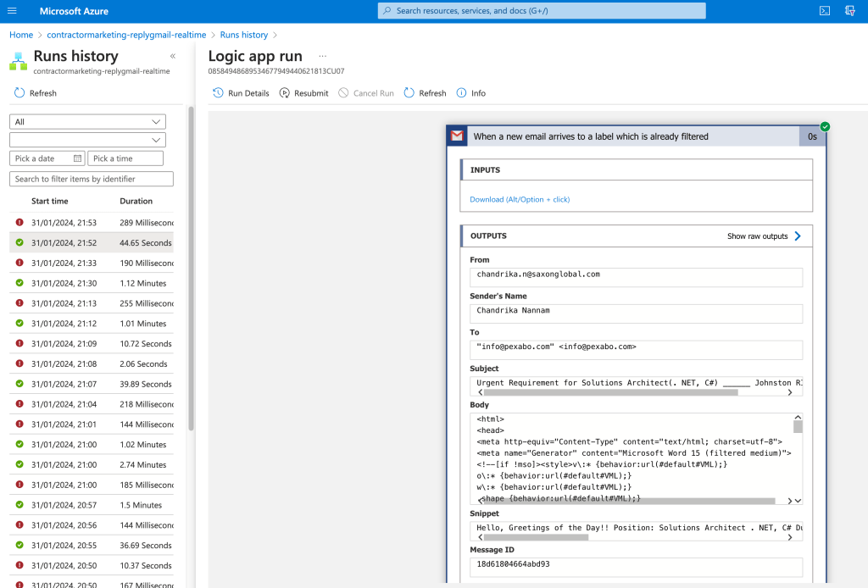This screenshot has width=868, height=588.
Task: Click Snippet field right scroll arrow
Action: (790, 537)
